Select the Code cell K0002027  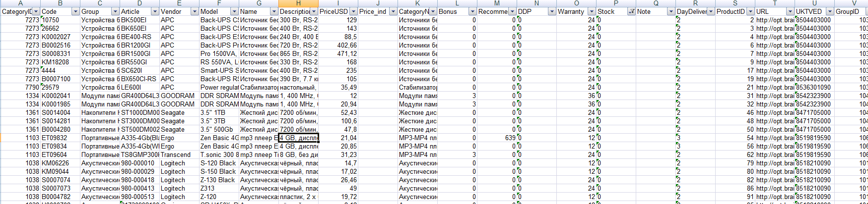pyautogui.click(x=60, y=37)
